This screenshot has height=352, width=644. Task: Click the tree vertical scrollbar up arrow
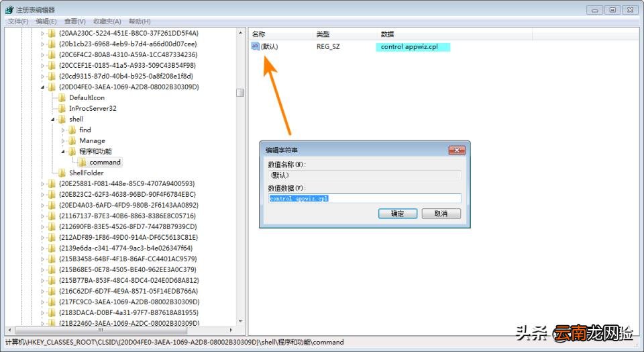(241, 32)
